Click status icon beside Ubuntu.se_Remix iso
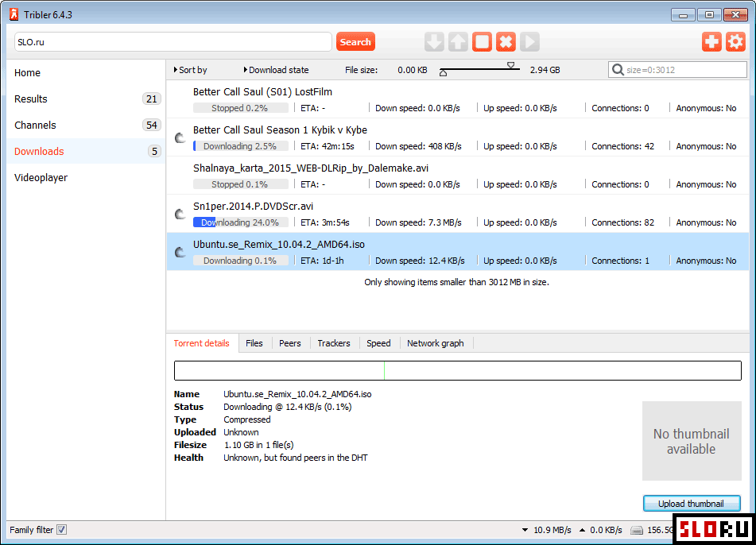The width and height of the screenshot is (756, 545). coord(180,252)
